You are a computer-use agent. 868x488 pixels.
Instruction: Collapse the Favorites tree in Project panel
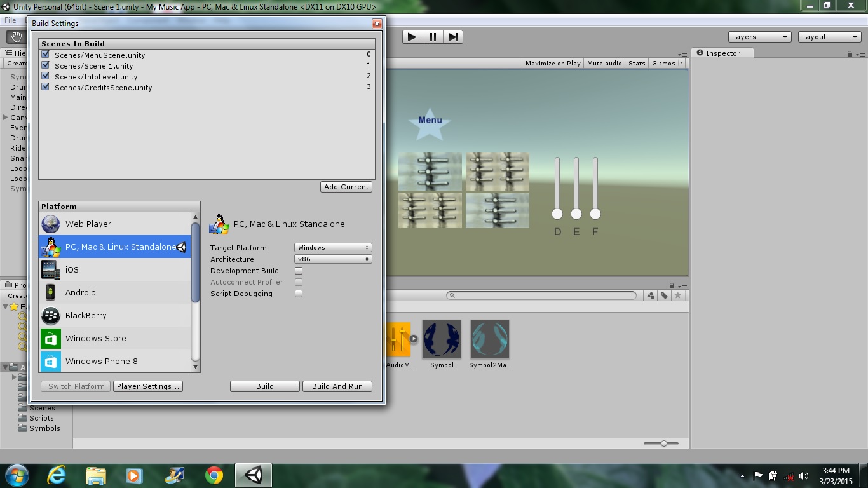tap(6, 306)
